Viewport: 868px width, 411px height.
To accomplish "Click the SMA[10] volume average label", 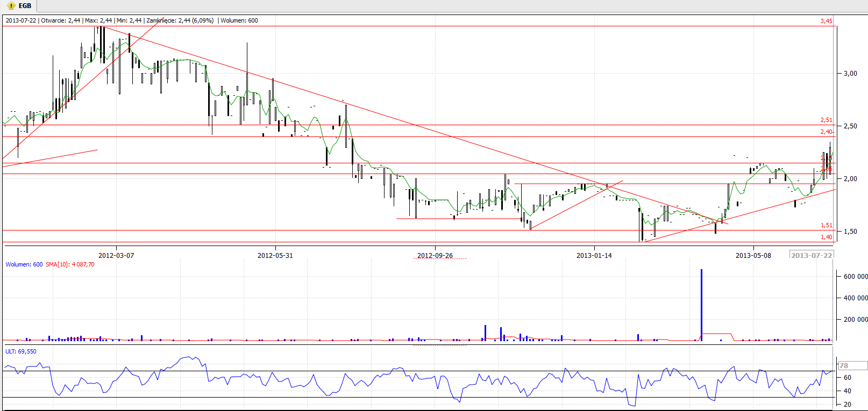I will [x=70, y=264].
